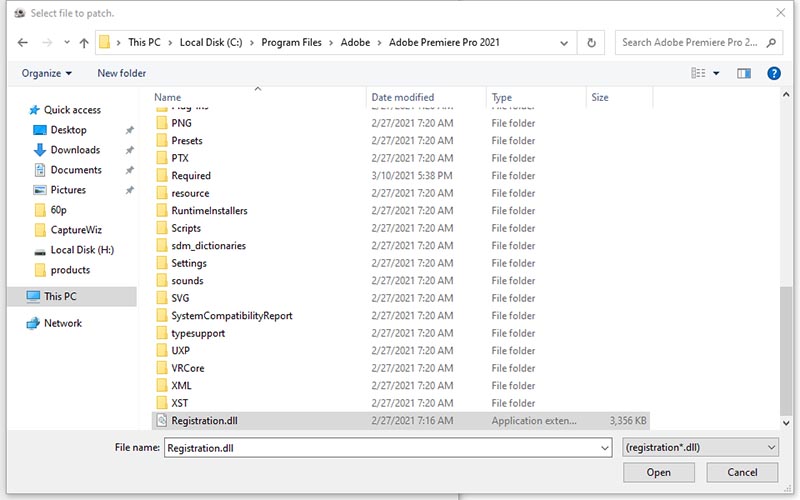
Task: Click the XST folder icon
Action: (x=162, y=403)
